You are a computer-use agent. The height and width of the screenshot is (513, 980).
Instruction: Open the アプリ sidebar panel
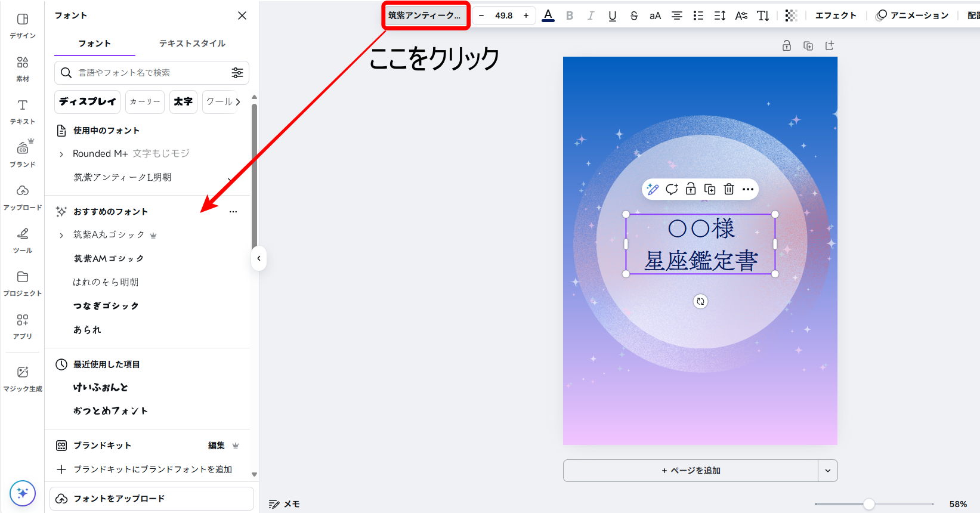pyautogui.click(x=23, y=327)
